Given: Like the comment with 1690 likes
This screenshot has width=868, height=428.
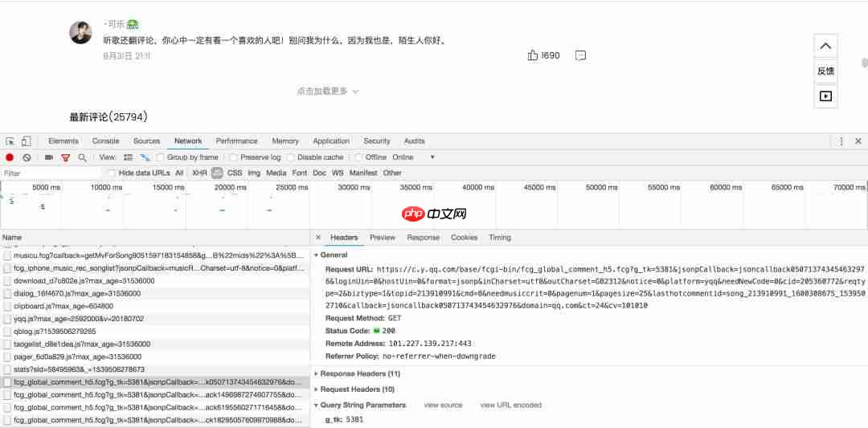Looking at the screenshot, I should coord(533,55).
